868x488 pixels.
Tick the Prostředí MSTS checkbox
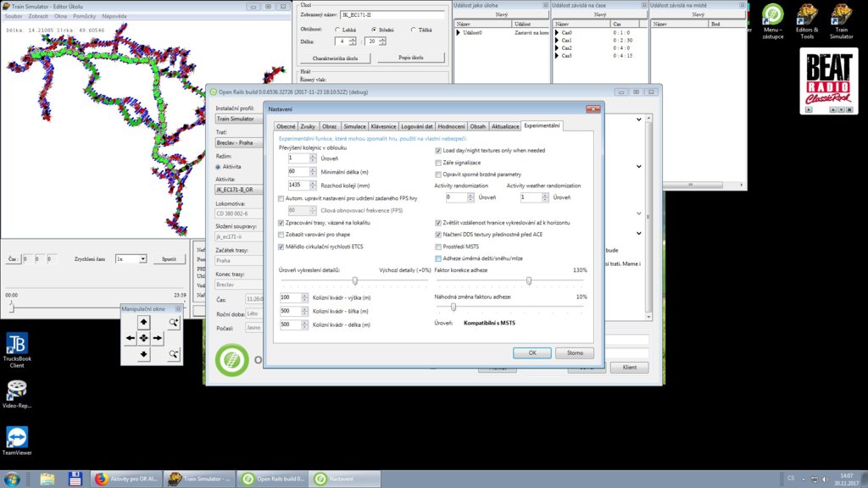pos(438,247)
